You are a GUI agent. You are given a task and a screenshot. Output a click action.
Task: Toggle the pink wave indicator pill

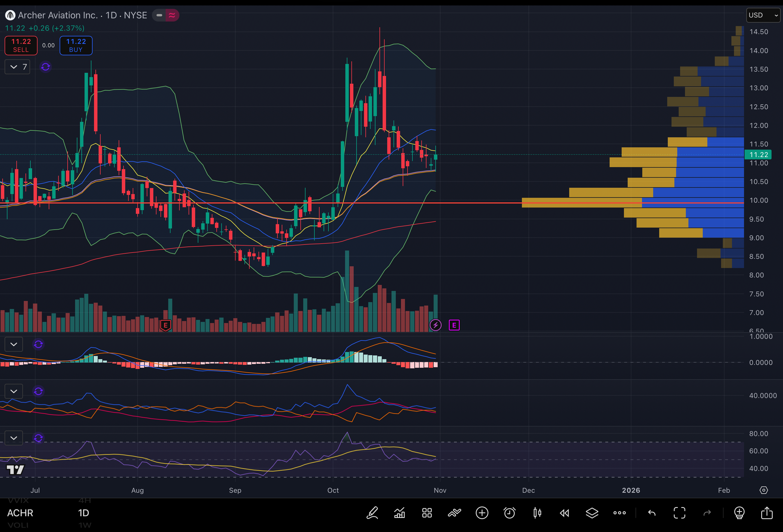pos(172,15)
